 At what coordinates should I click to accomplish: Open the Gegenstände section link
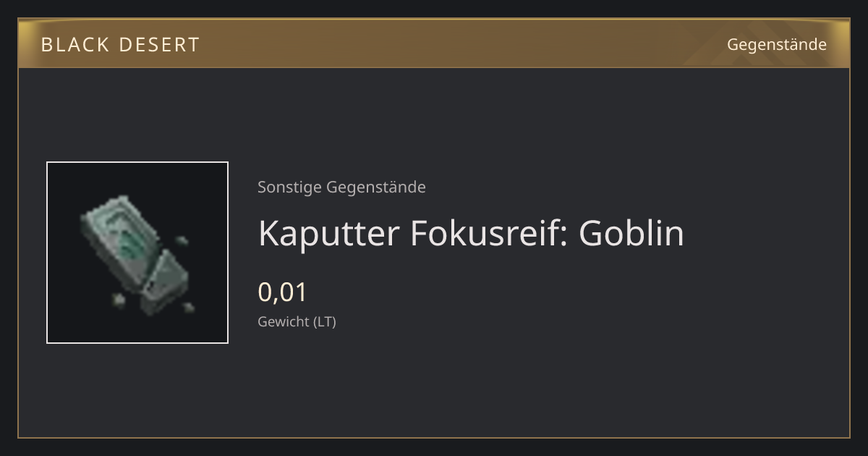776,44
